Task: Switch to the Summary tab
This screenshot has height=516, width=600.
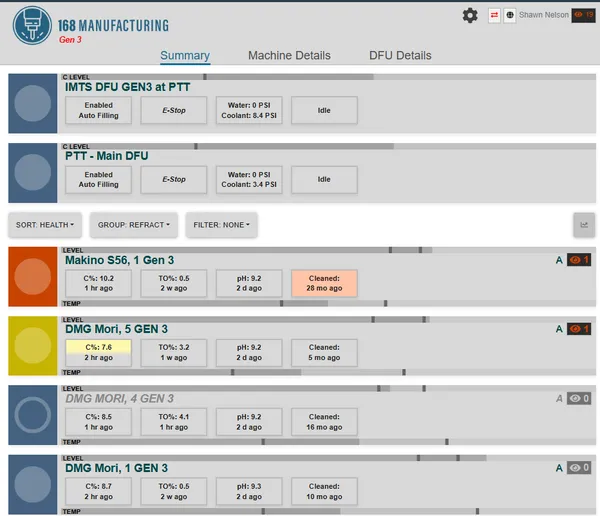Action: [x=185, y=56]
